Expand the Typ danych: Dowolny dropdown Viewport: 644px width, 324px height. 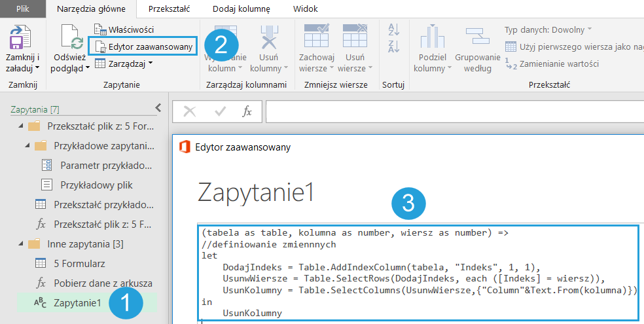pyautogui.click(x=548, y=29)
